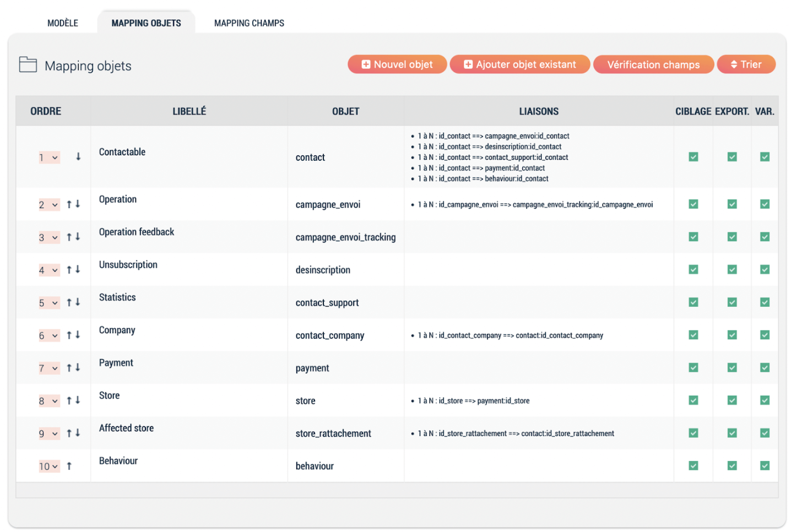
Task: Open order dropdown showing 8
Action: 49,401
